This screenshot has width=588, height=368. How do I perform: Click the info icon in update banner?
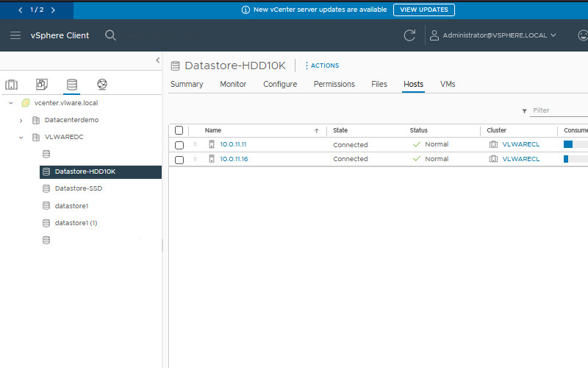pos(245,10)
